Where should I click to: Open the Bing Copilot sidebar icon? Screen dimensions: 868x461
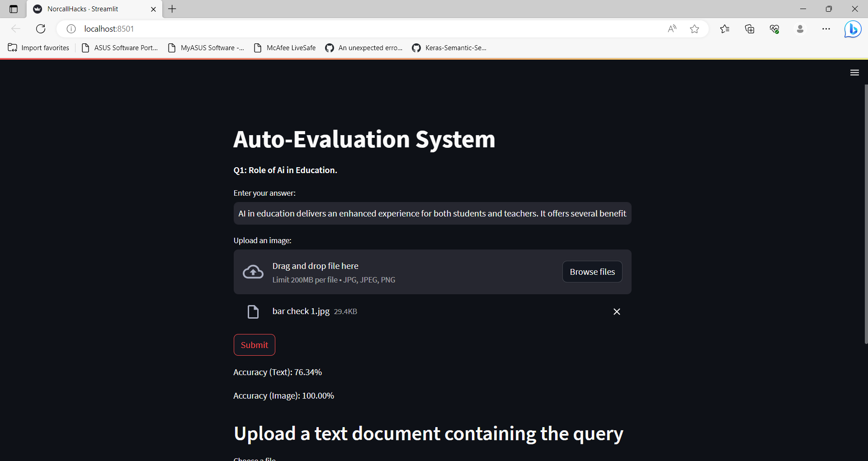coord(853,28)
